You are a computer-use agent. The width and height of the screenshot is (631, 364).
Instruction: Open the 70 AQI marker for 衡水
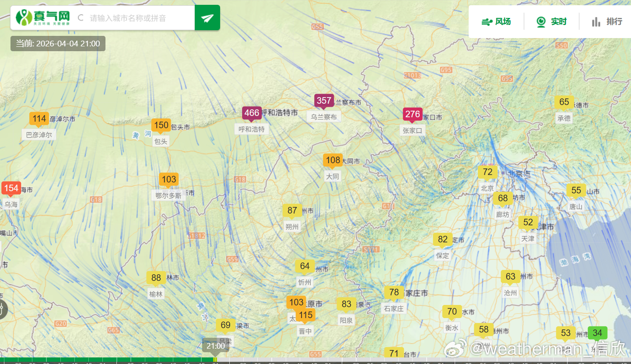[x=452, y=311]
